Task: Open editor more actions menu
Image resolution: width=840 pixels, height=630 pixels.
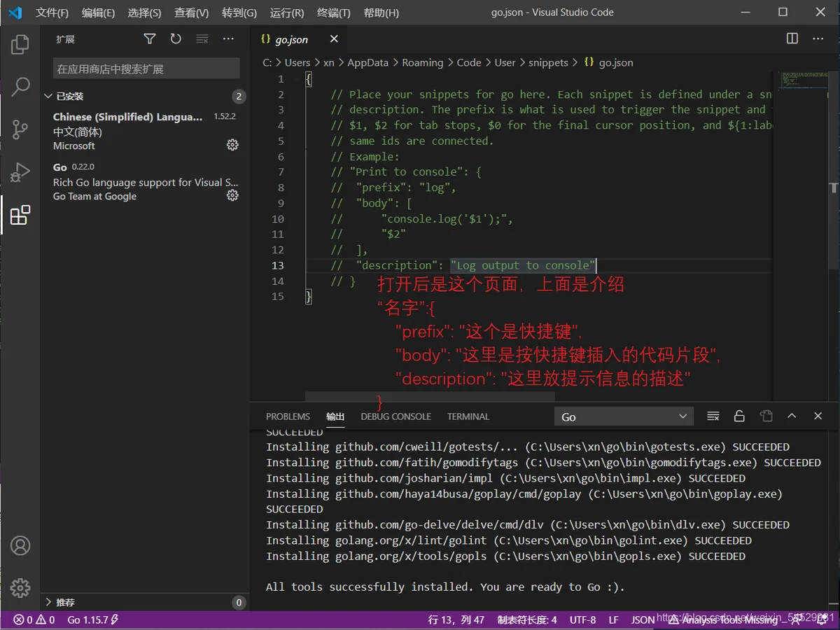Action: click(x=818, y=38)
